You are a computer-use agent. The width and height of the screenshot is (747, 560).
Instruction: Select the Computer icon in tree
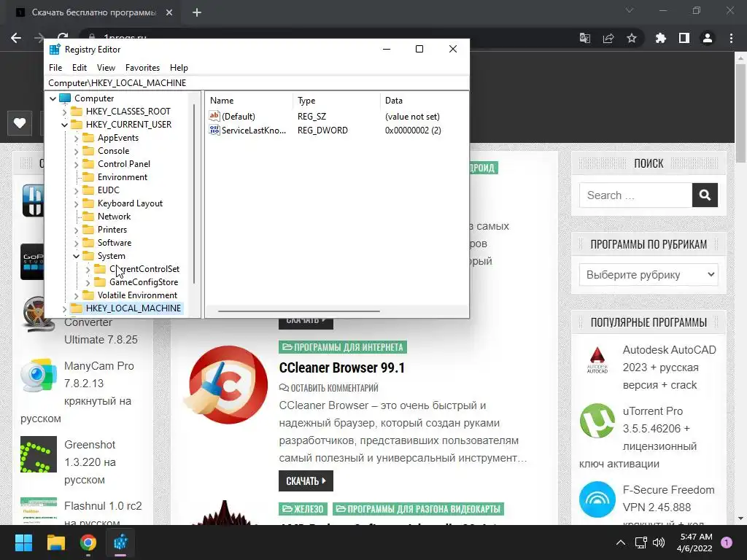65,98
